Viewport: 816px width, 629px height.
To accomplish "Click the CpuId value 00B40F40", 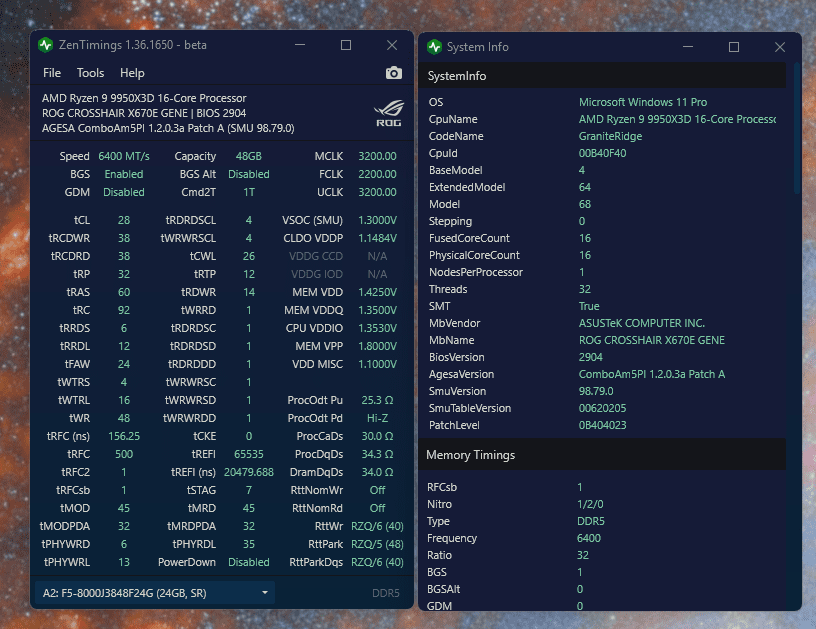I will [602, 153].
